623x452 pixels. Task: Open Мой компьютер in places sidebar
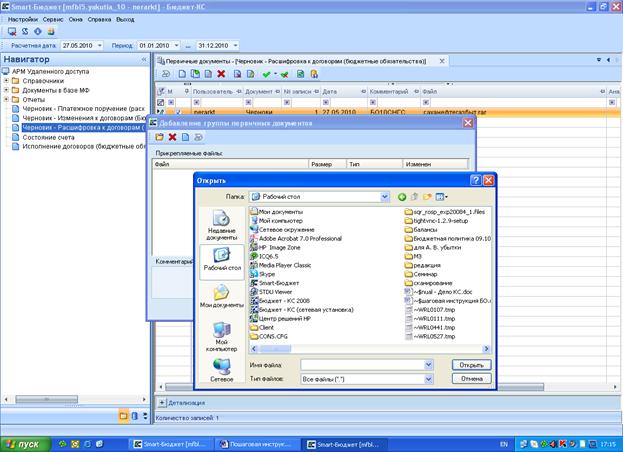click(221, 336)
